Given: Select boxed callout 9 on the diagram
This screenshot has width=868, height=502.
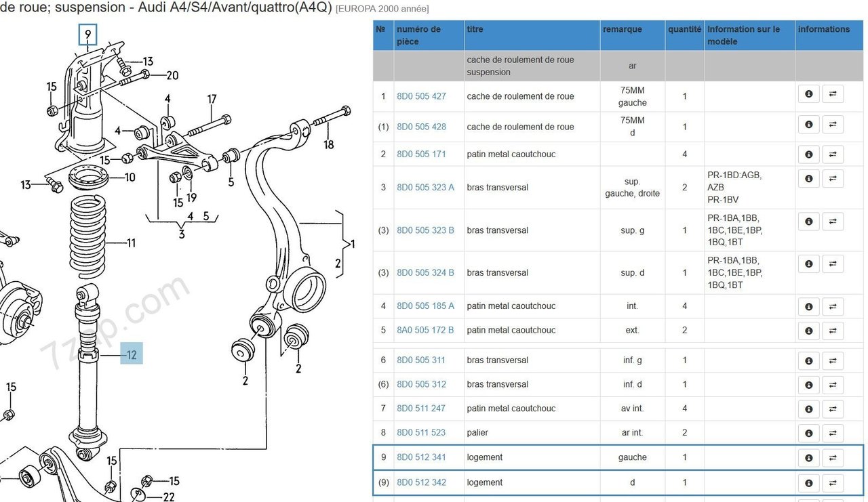Looking at the screenshot, I should 88,34.
